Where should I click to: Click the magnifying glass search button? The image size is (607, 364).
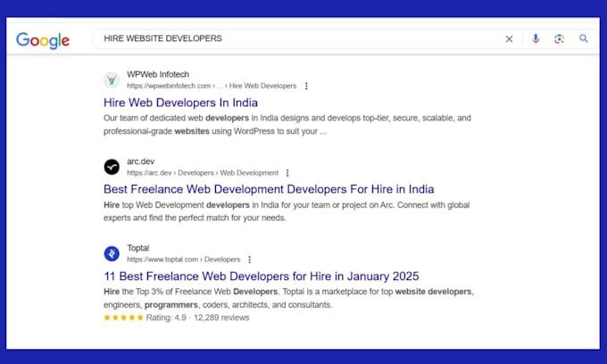tap(584, 39)
